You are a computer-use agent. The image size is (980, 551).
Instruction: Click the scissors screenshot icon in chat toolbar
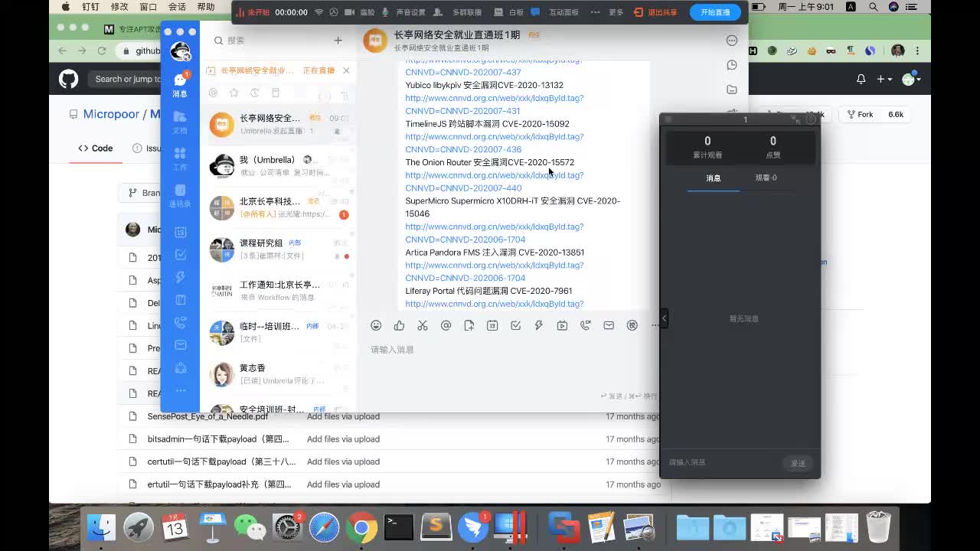[x=423, y=325]
